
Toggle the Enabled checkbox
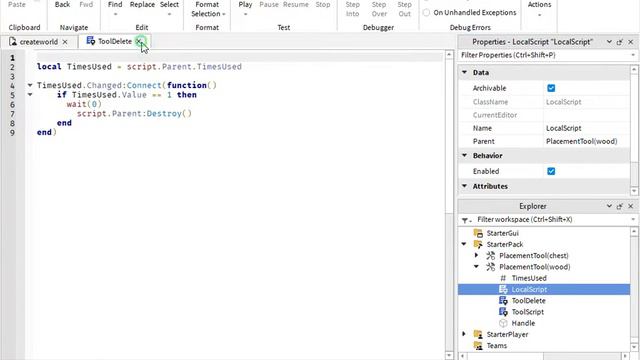point(551,171)
